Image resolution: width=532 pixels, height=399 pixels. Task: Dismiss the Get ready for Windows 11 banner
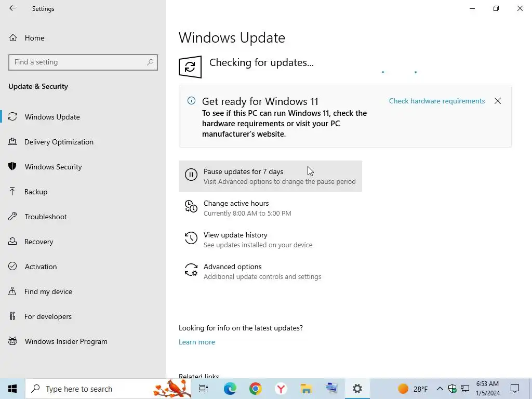[497, 101]
